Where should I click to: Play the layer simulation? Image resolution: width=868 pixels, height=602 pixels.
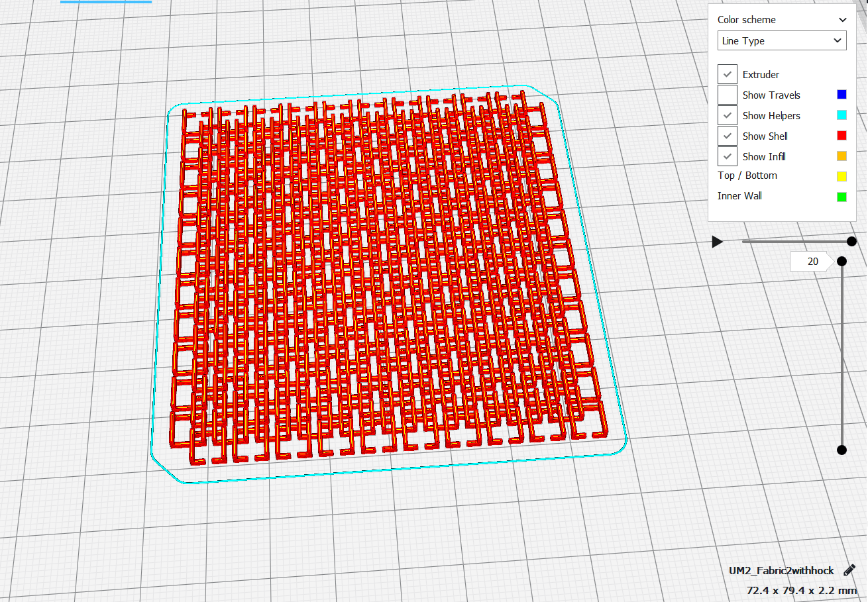point(717,242)
